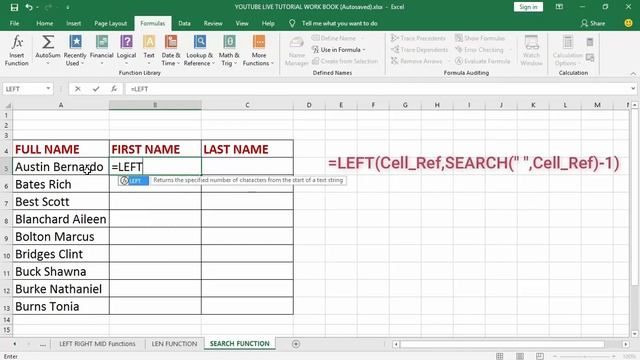Open Recently Used functions
Image resolution: width=640 pixels, height=360 pixels.
(75, 51)
